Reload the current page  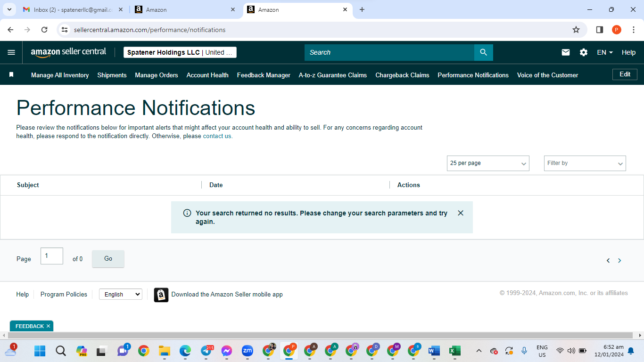click(44, 30)
